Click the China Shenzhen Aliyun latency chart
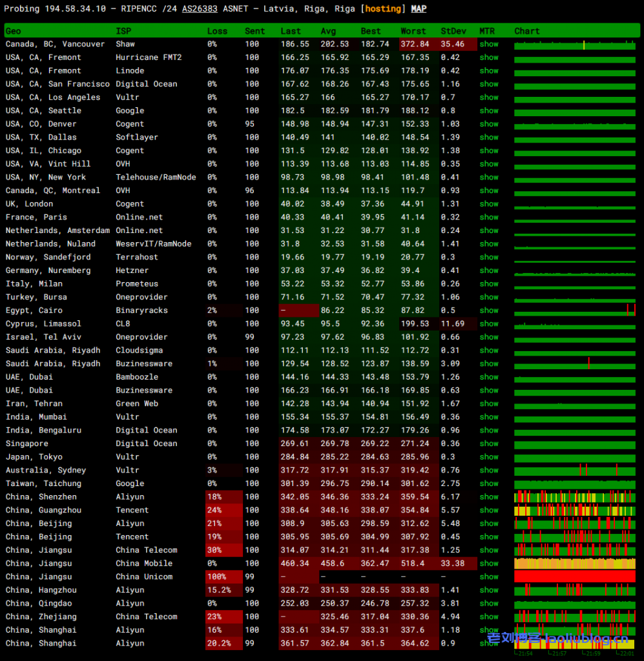 click(x=574, y=497)
